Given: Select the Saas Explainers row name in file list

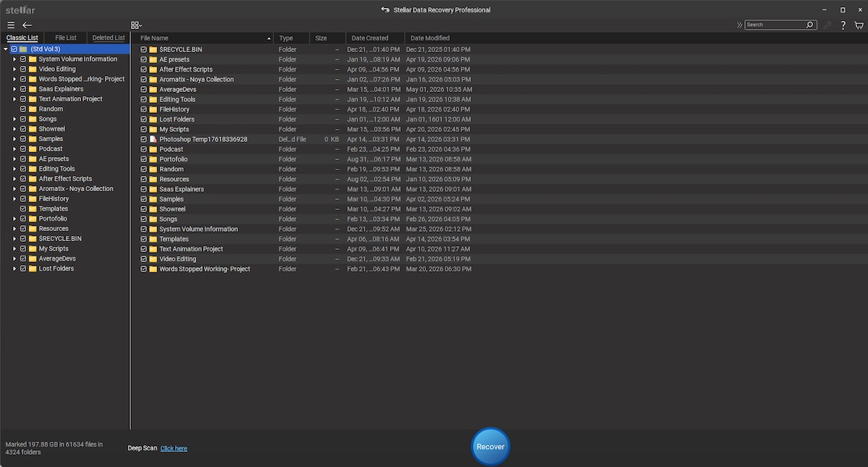Looking at the screenshot, I should [x=182, y=189].
